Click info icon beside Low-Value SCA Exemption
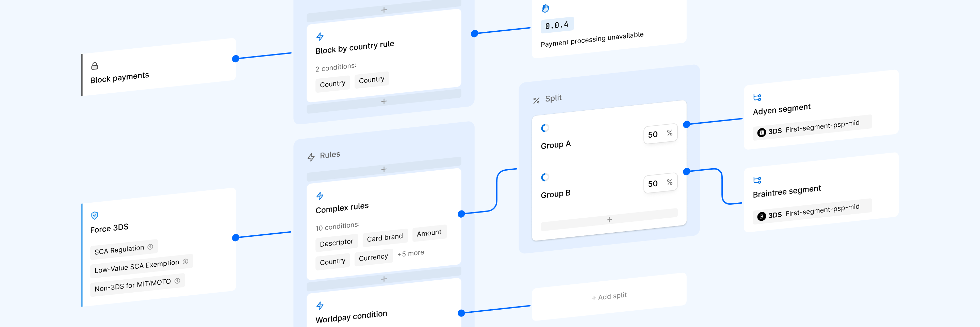The width and height of the screenshot is (980, 327). pos(185,262)
